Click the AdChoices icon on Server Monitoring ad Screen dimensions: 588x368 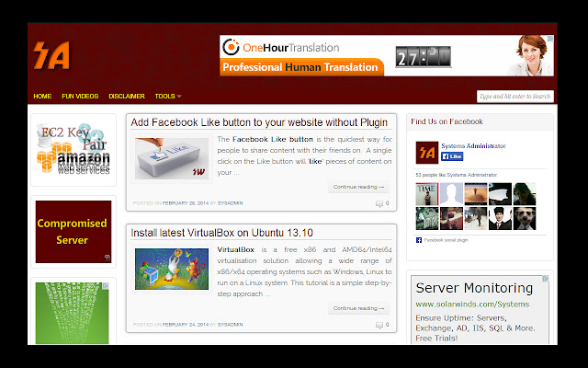click(546, 279)
